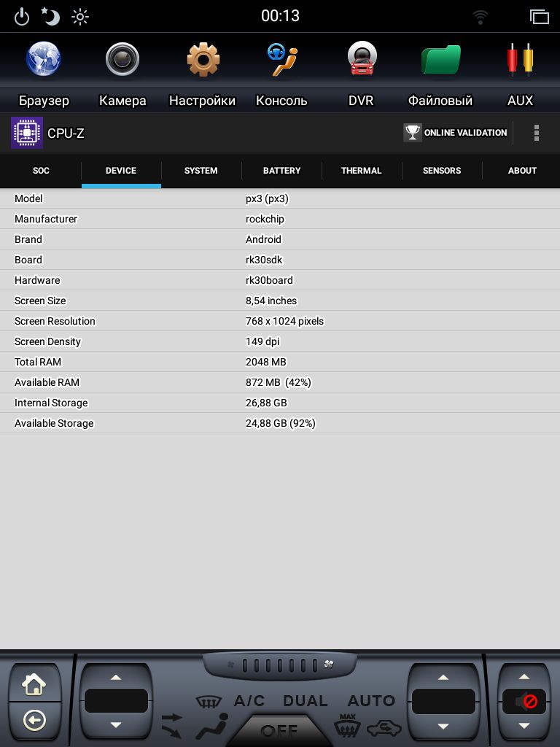Viewport: 560px width, 747px height.
Task: Tap the climate OFF button
Action: (279, 731)
